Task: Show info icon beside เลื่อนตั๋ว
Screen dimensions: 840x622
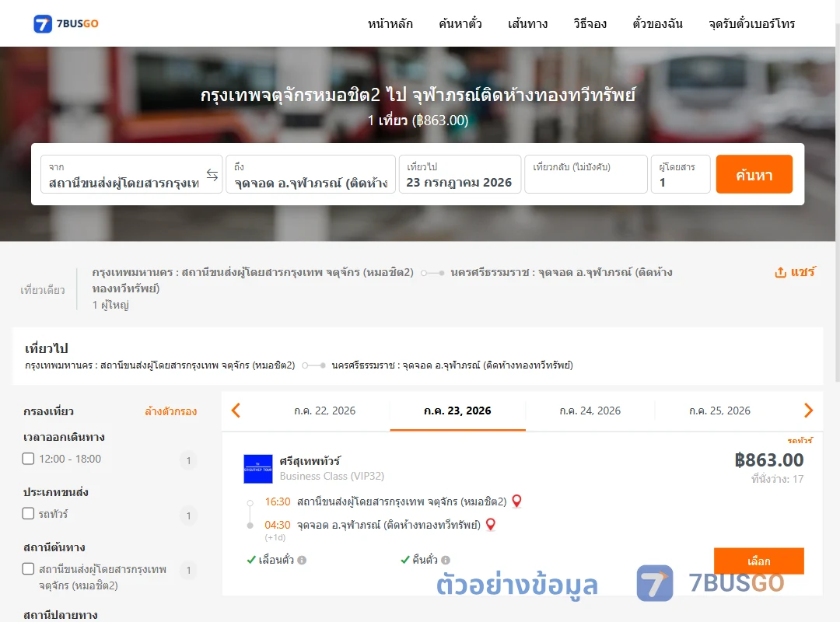Action: [x=302, y=560]
